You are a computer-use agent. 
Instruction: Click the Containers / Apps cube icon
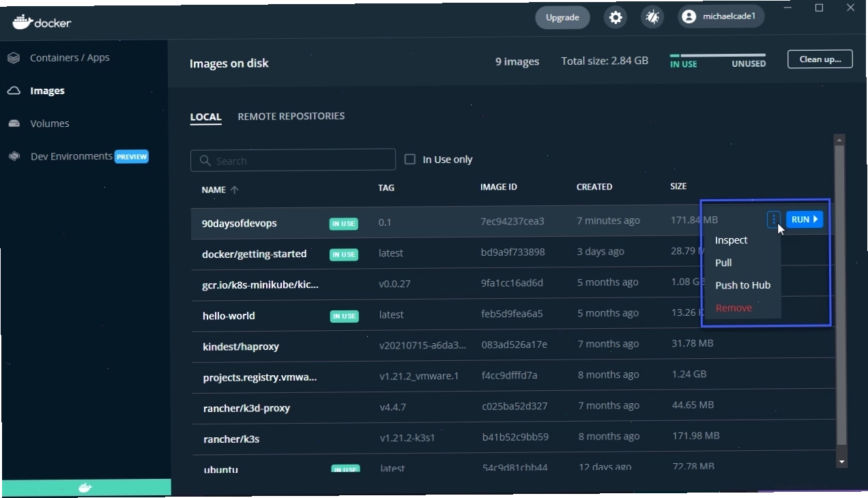tap(14, 58)
